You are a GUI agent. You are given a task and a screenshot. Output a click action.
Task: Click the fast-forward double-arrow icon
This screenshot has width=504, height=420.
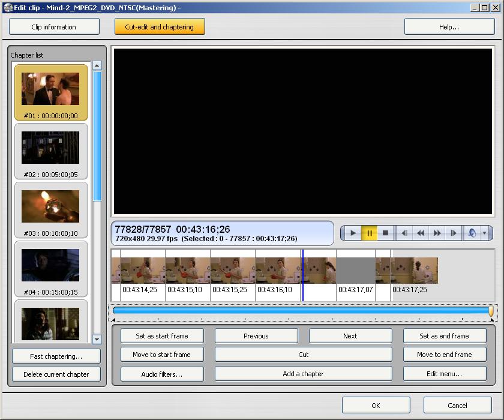(x=437, y=233)
